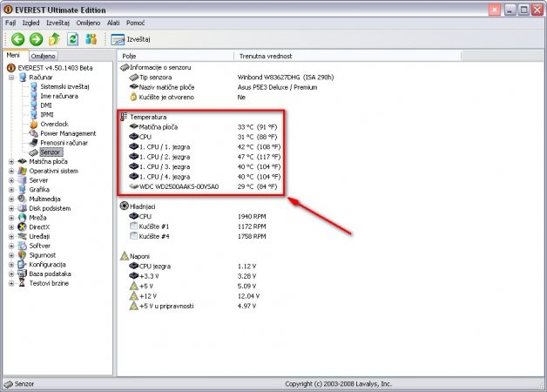Expand the Operativni sistem node

tap(11, 171)
